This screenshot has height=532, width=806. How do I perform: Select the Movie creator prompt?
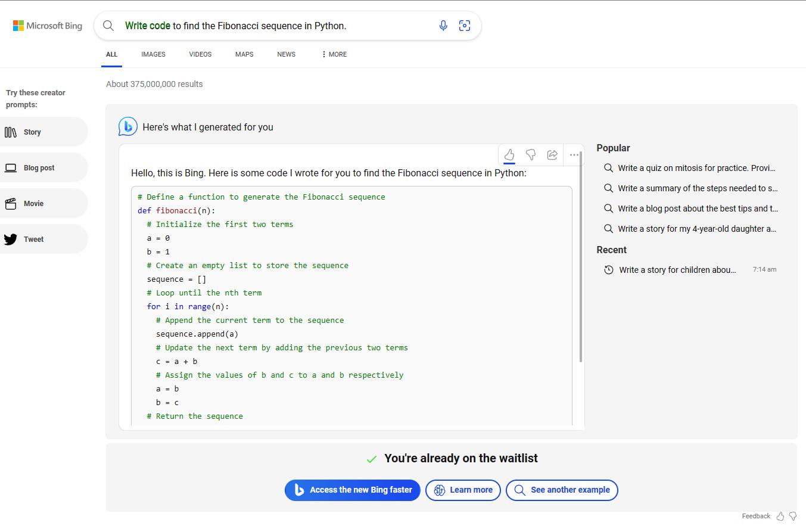coord(44,204)
